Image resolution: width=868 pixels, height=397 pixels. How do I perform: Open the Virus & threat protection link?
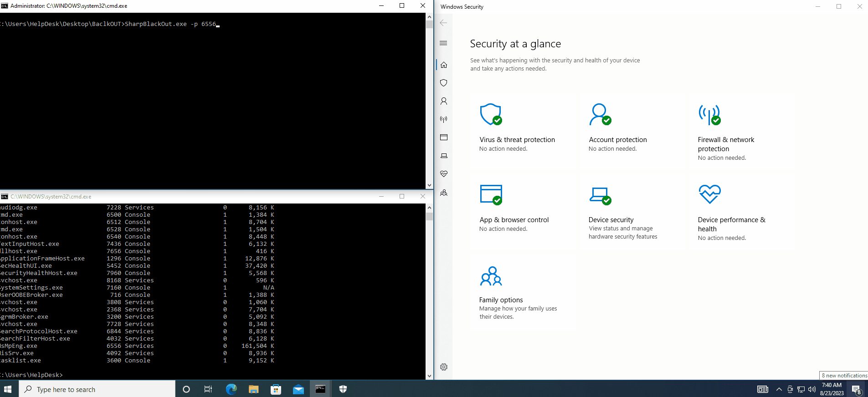point(517,140)
